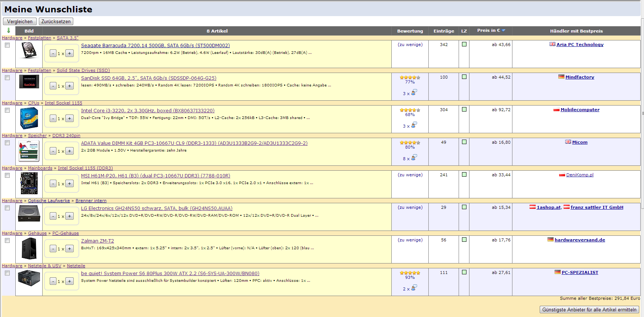Select the LG GH24NS50 row checkbox
The height and width of the screenshot is (317, 644).
click(x=7, y=208)
